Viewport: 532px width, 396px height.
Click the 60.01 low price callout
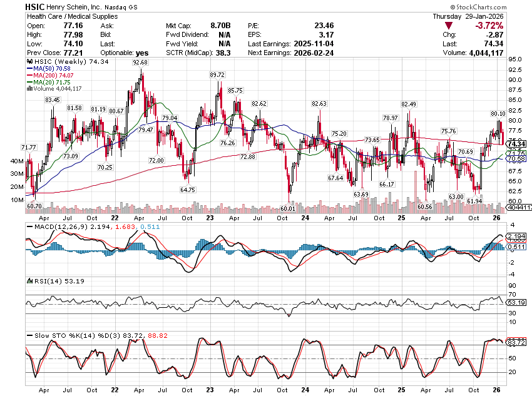pyautogui.click(x=287, y=208)
